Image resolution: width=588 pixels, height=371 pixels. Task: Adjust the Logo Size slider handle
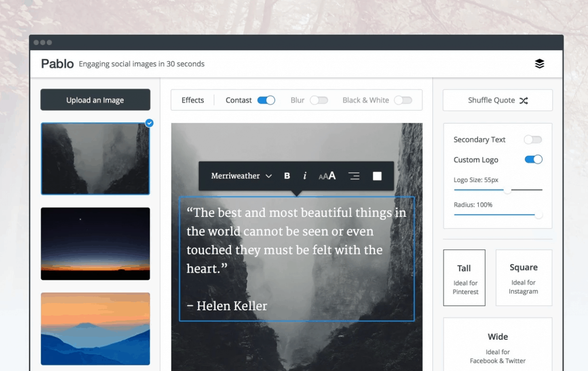point(508,190)
